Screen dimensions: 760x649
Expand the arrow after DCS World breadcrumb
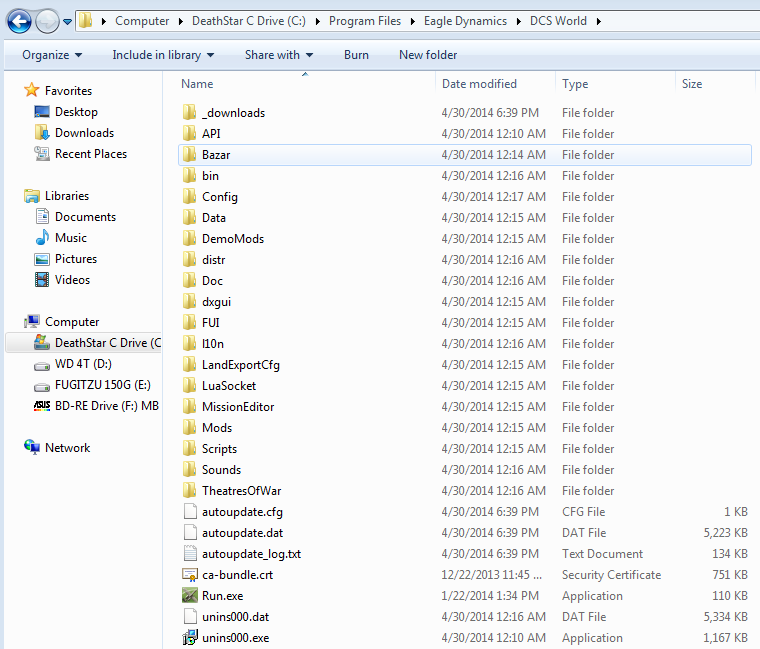[x=599, y=21]
